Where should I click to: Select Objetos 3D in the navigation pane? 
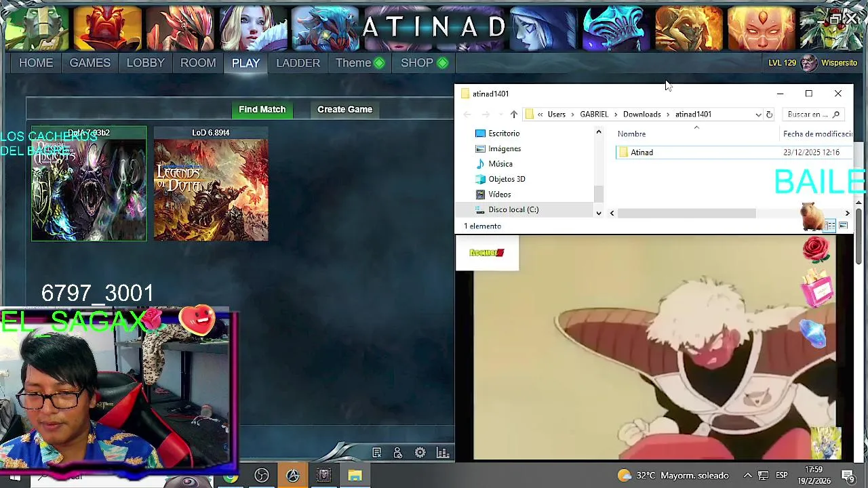tap(507, 179)
